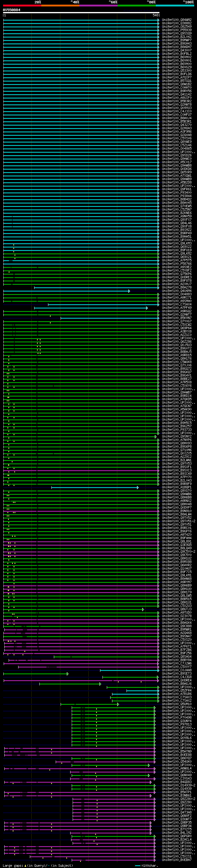Open hit UniRef100_P55939
The height and width of the screenshot is (868, 197).
pos(177,30)
